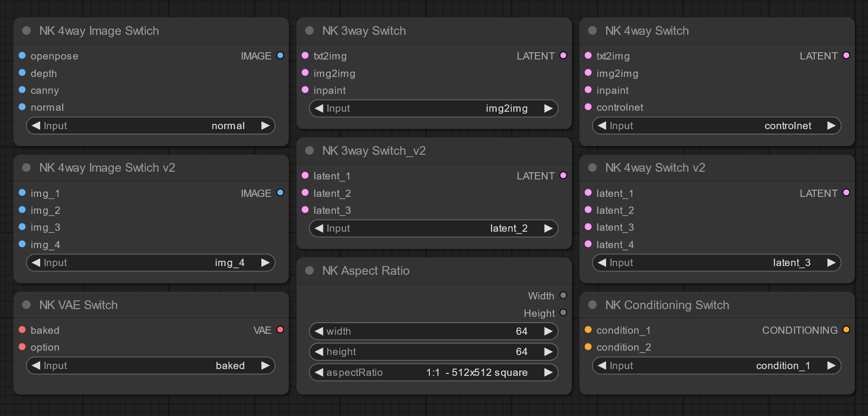Click the openpose input socket
This screenshot has height=416, width=868.
tap(22, 56)
